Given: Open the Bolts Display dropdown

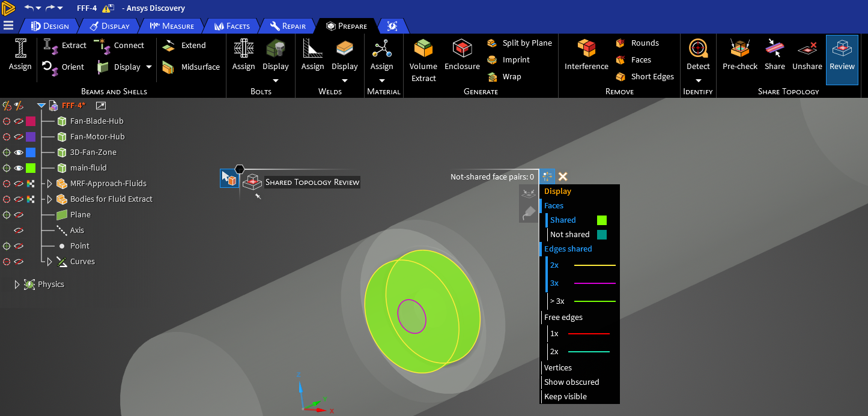Looking at the screenshot, I should 276,80.
